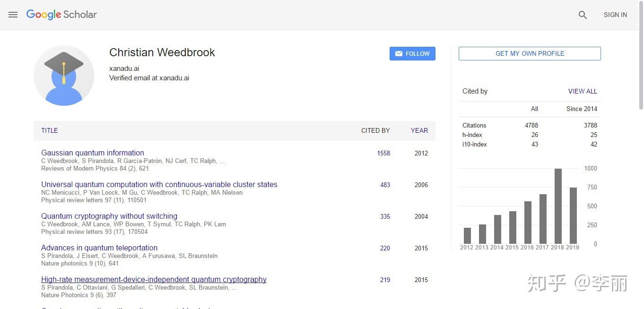644x309 pixels.
Task: Sort publications by Cited By column
Action: click(375, 130)
